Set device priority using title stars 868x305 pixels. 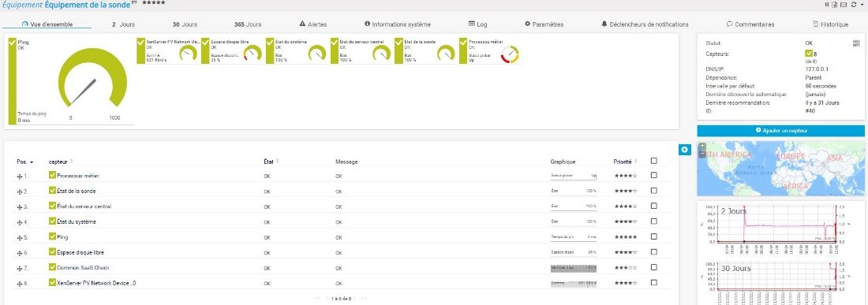pos(154,3)
